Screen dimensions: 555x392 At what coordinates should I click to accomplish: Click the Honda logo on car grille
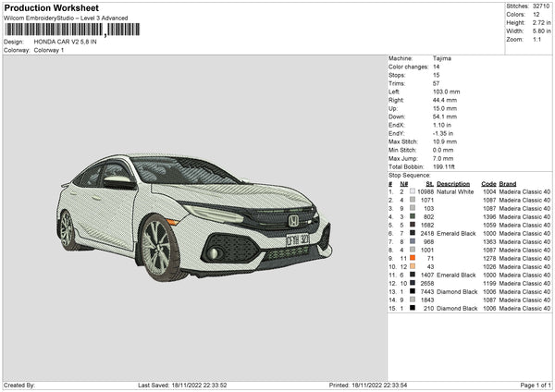(x=293, y=221)
